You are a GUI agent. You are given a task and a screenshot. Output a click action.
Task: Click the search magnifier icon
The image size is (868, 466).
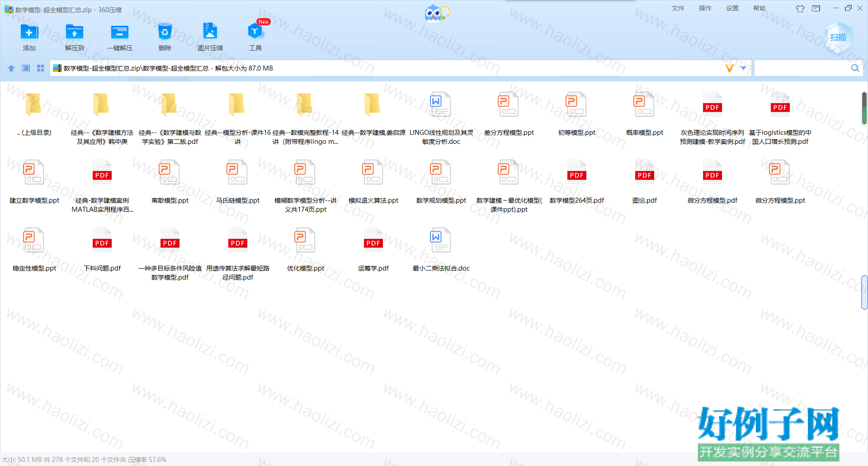pyautogui.click(x=855, y=68)
